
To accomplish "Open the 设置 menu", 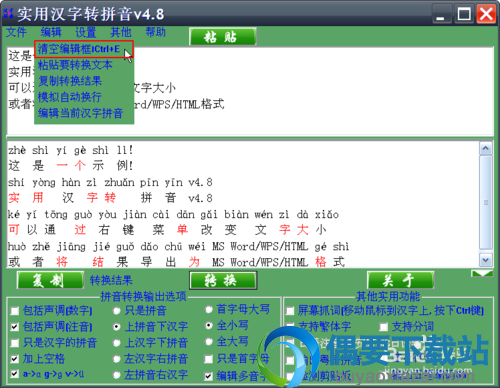I will click(86, 32).
